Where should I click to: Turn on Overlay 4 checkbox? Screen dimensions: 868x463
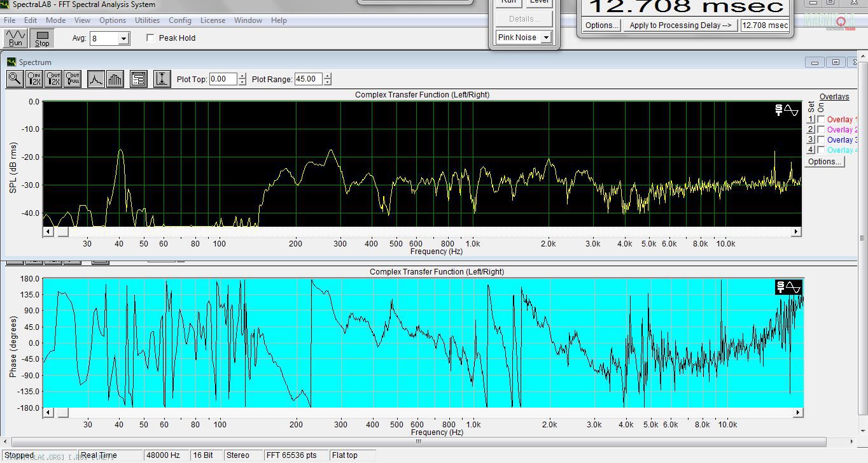[821, 150]
